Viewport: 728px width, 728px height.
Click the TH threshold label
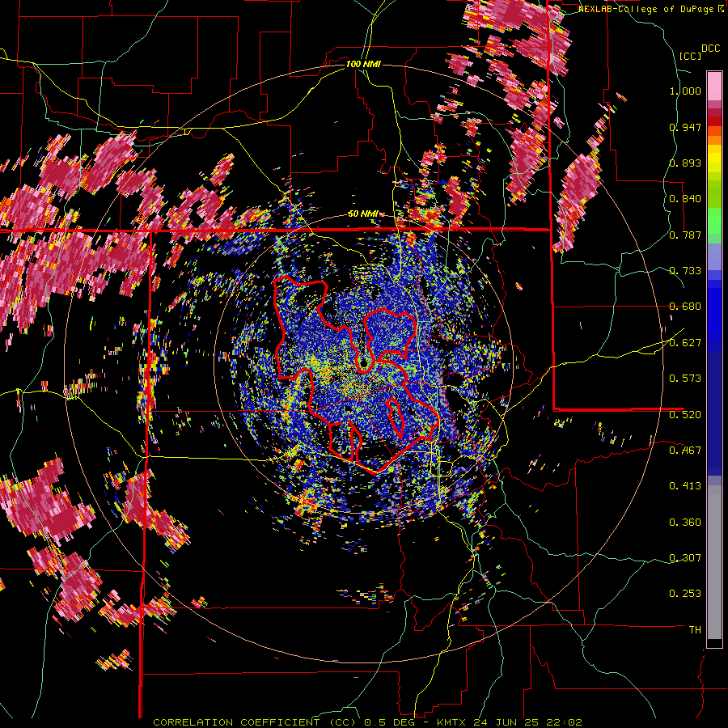(695, 630)
